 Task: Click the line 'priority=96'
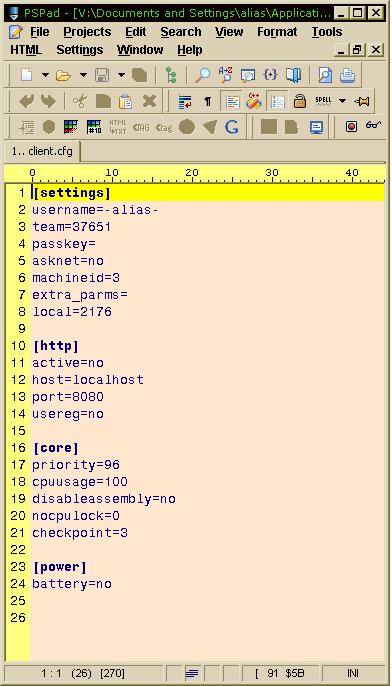tap(76, 465)
